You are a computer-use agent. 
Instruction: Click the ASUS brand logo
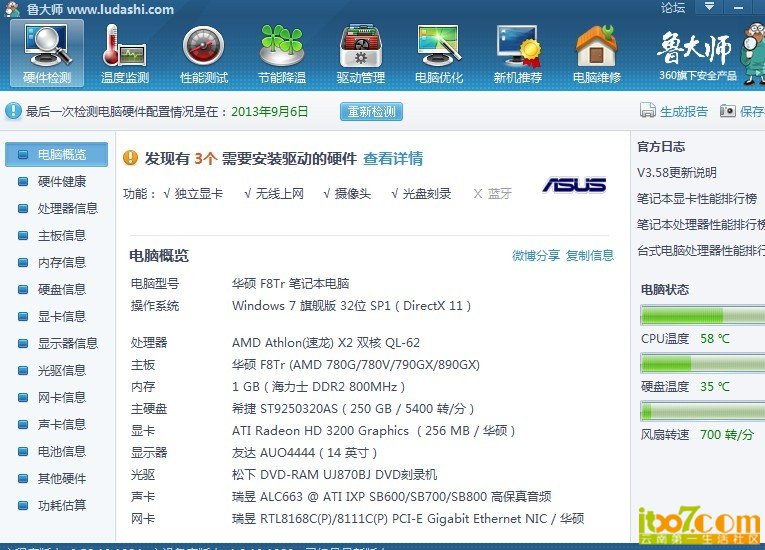[x=574, y=185]
